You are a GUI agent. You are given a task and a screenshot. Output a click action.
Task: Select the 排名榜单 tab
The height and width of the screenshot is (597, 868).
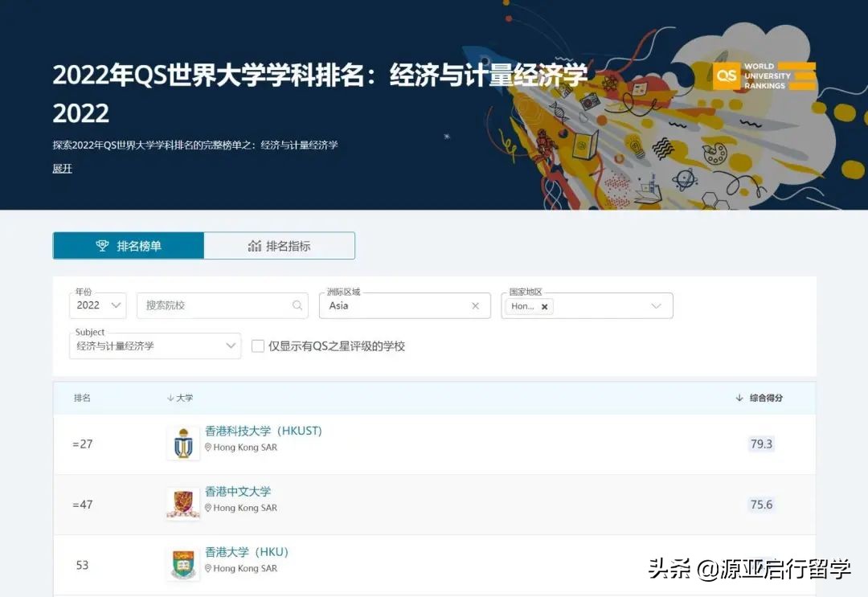(128, 246)
